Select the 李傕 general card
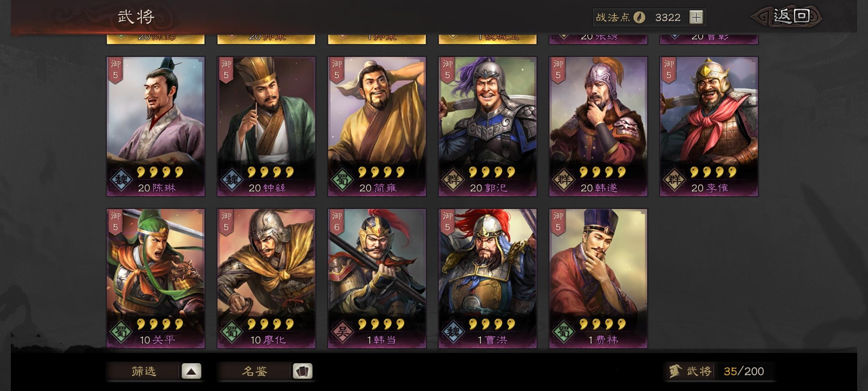The image size is (868, 391). click(x=709, y=126)
